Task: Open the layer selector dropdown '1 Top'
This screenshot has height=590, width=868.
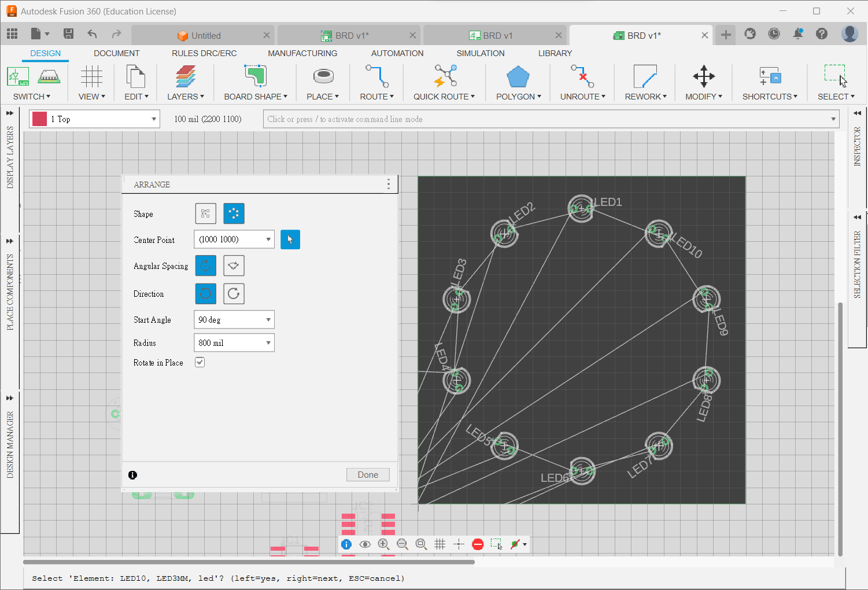Action: [x=153, y=119]
